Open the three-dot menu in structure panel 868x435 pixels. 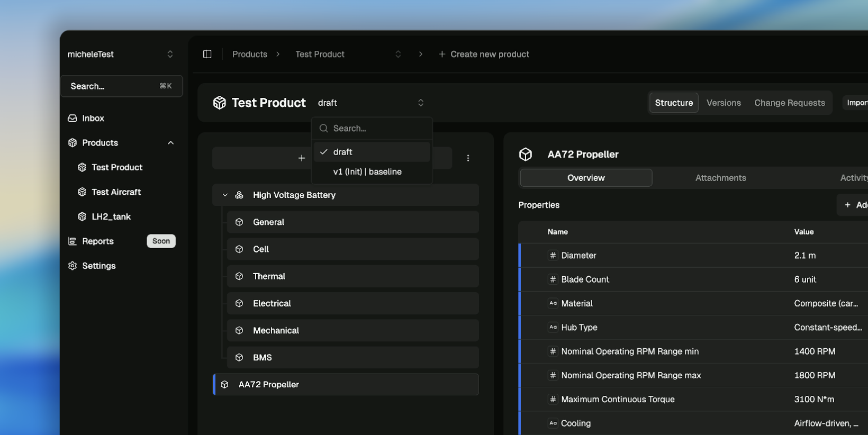pos(468,158)
